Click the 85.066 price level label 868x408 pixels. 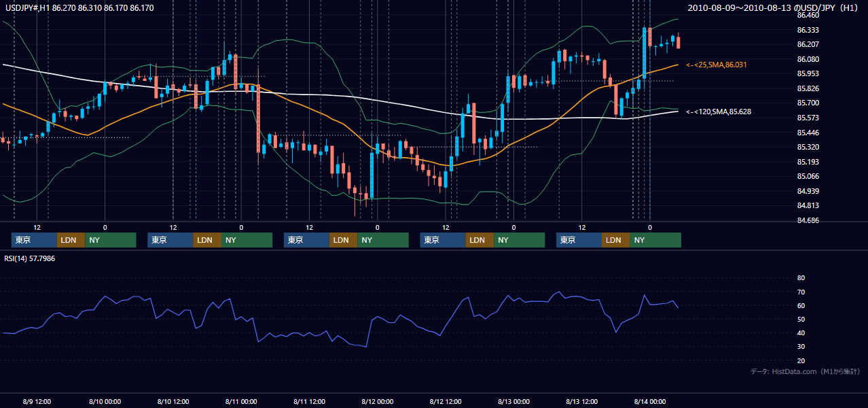click(x=808, y=176)
